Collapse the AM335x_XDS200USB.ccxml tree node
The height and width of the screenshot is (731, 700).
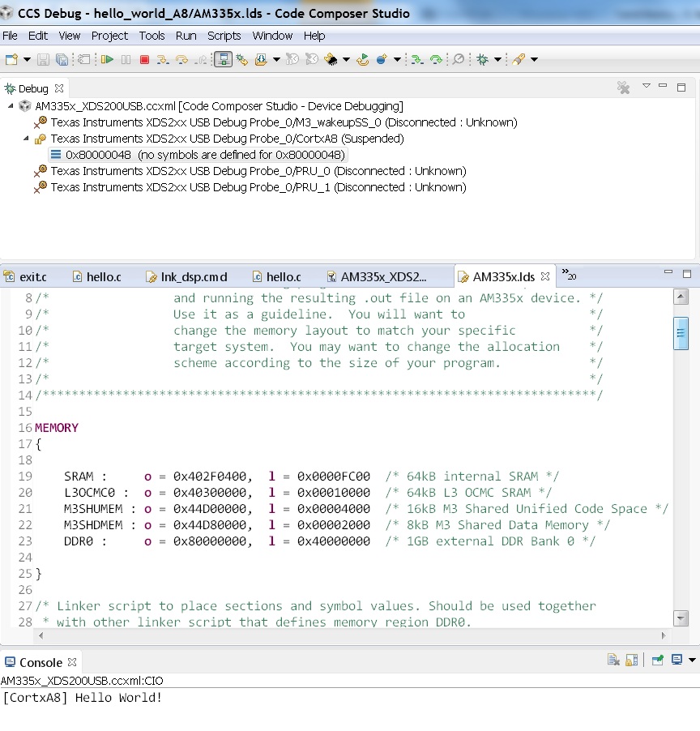[x=11, y=106]
